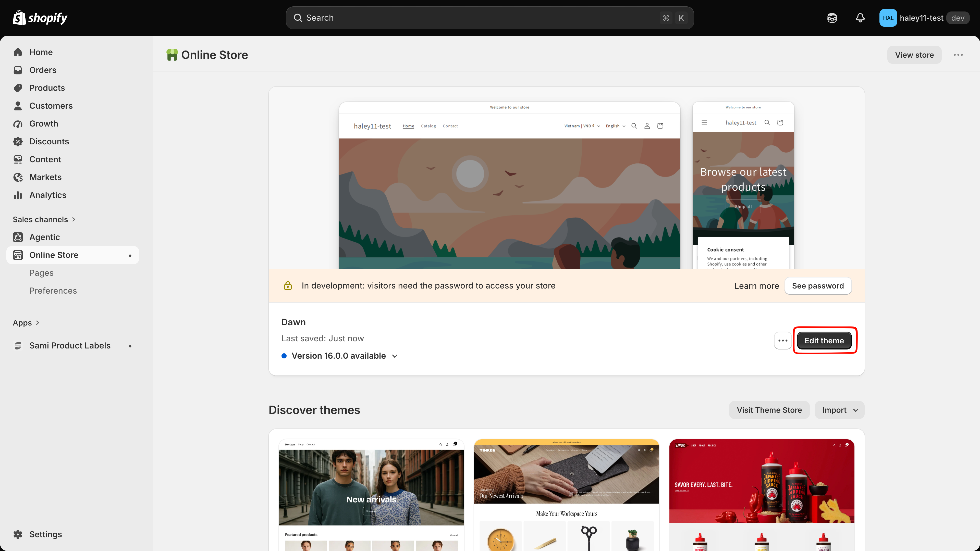Open the Dawn theme more actions button
The width and height of the screenshot is (980, 551).
[x=783, y=340]
